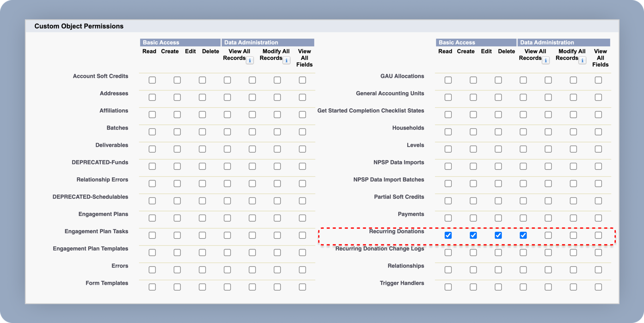
Task: Check Read permission for Payments
Action: (448, 218)
